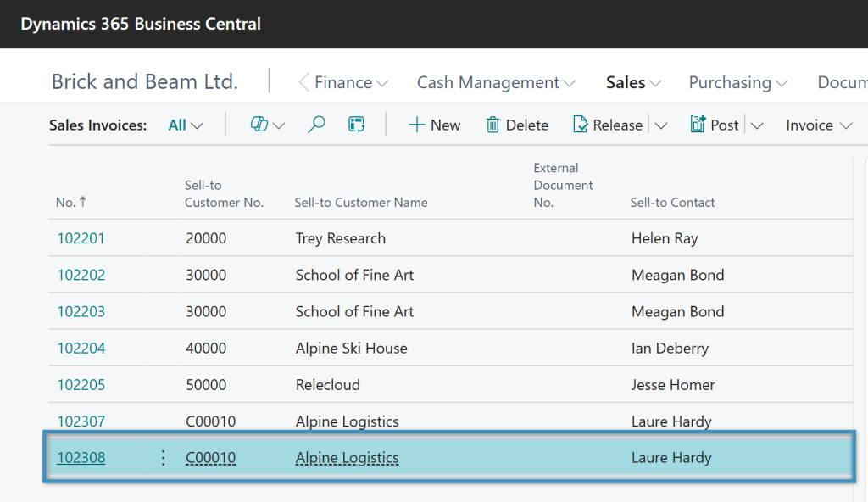Image resolution: width=868 pixels, height=502 pixels.
Task: Select customer number 50000
Action: 206,384
